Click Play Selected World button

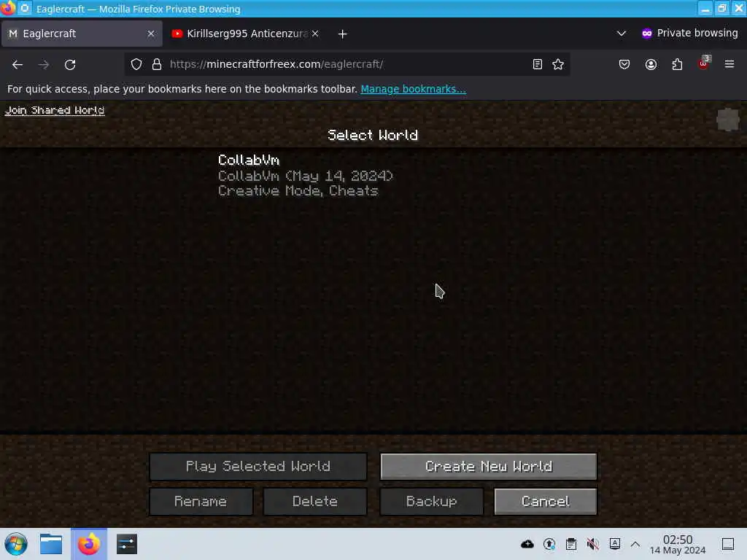point(258,466)
